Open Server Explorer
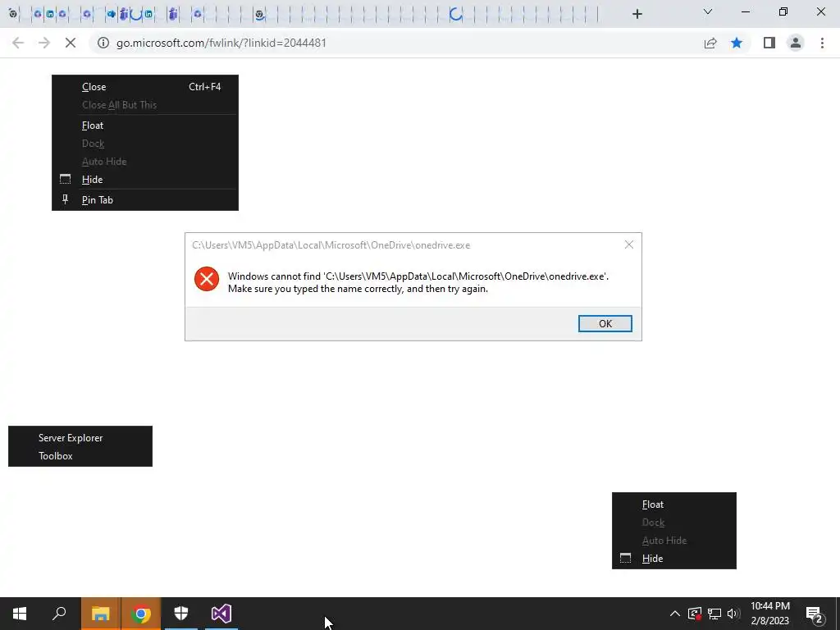Screen dimensions: 840x630 click(x=80, y=438)
